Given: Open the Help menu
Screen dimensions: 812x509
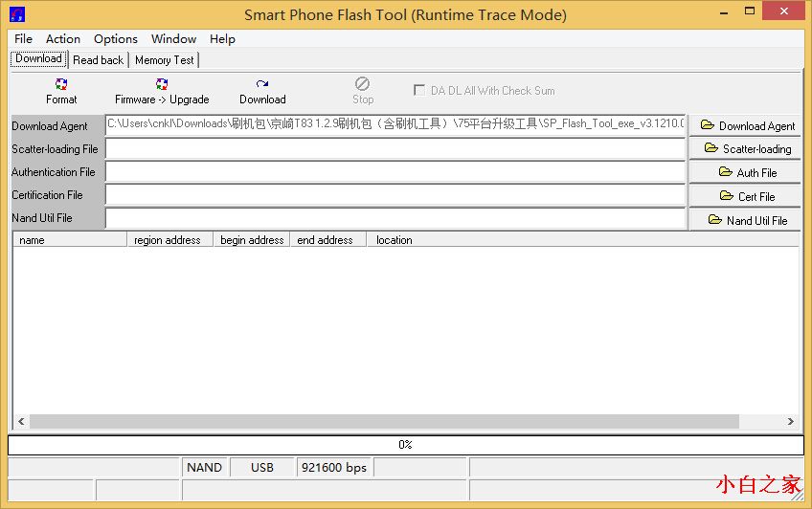Looking at the screenshot, I should tap(222, 39).
